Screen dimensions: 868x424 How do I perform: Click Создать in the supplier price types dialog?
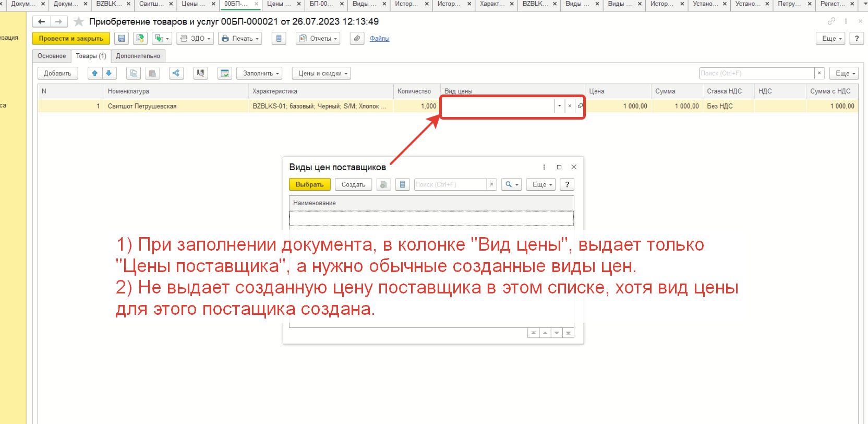[353, 184]
